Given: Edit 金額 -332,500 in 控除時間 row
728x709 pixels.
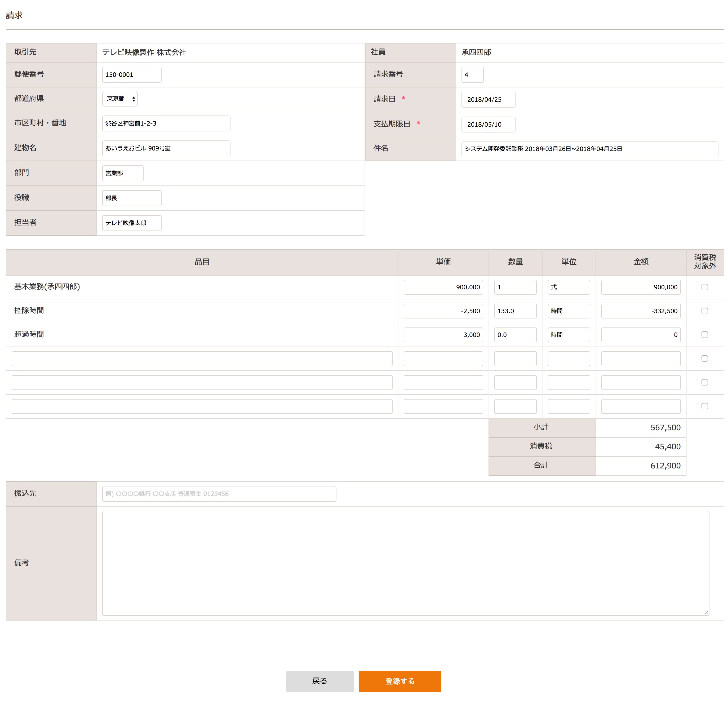Looking at the screenshot, I should [x=641, y=311].
